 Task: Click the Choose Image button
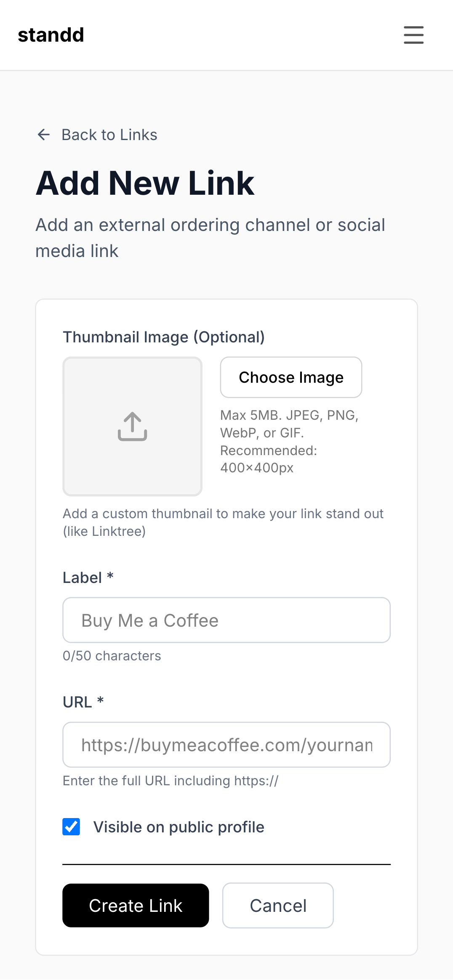pos(290,377)
